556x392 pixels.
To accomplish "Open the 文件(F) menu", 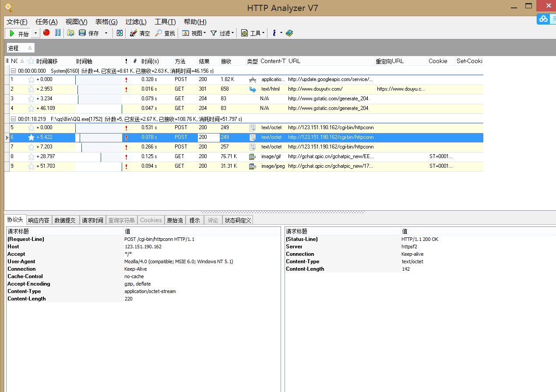I will click(x=17, y=22).
